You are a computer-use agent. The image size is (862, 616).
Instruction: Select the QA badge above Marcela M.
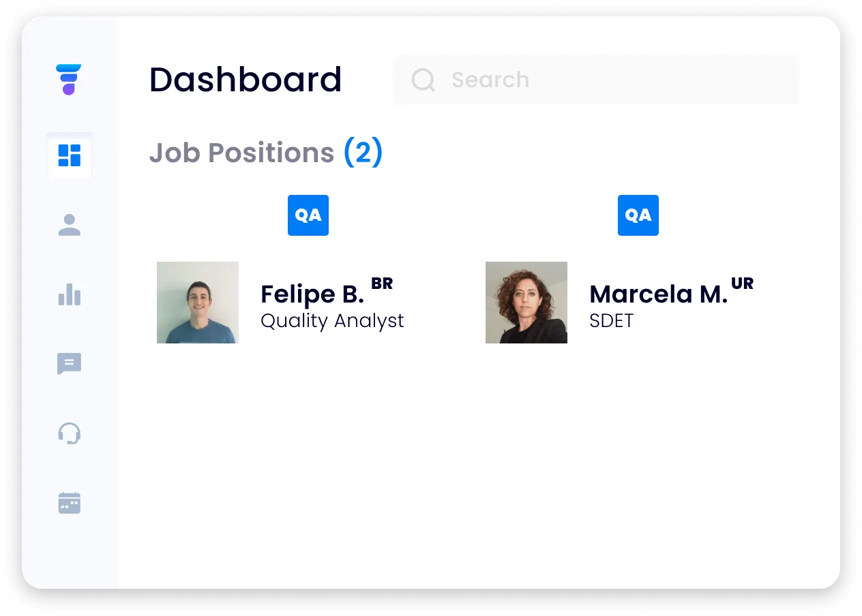[x=638, y=215]
